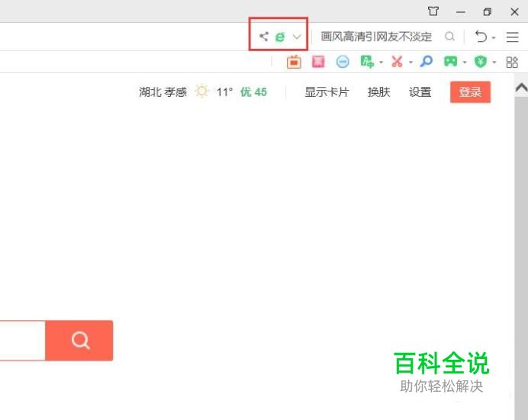This screenshot has width=528, height=420.
Task: Click the blue magnifier find extension
Action: (427, 62)
